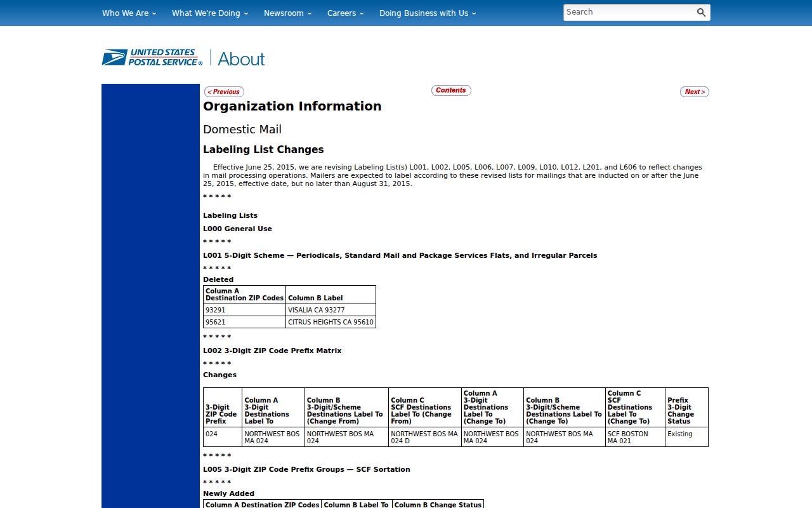Select ZIP code cell 95621
812x508 pixels.
point(244,322)
